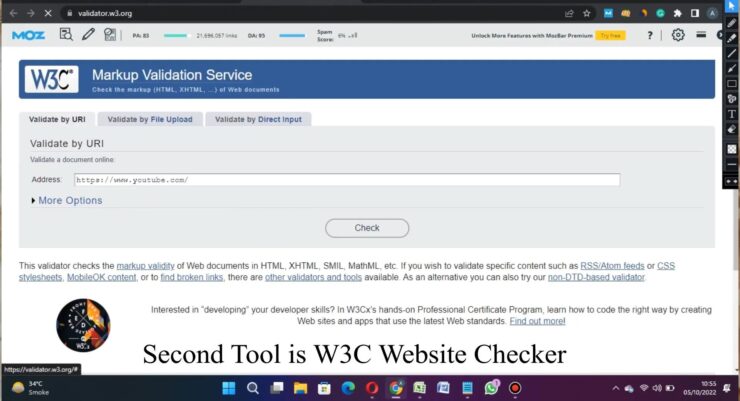The height and width of the screenshot is (401, 740).
Task: Open WhatsApp from taskbar
Action: [x=491, y=388]
